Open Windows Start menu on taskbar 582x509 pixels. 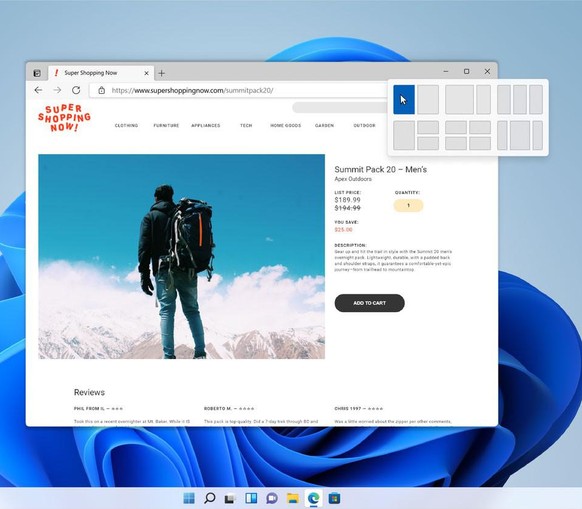pyautogui.click(x=189, y=498)
